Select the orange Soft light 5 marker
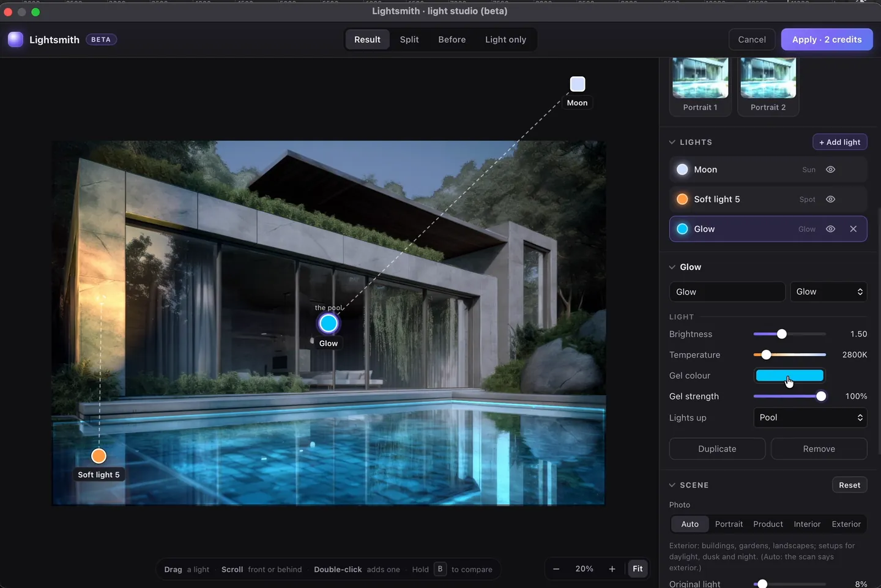This screenshot has width=881, height=588. tap(99, 456)
